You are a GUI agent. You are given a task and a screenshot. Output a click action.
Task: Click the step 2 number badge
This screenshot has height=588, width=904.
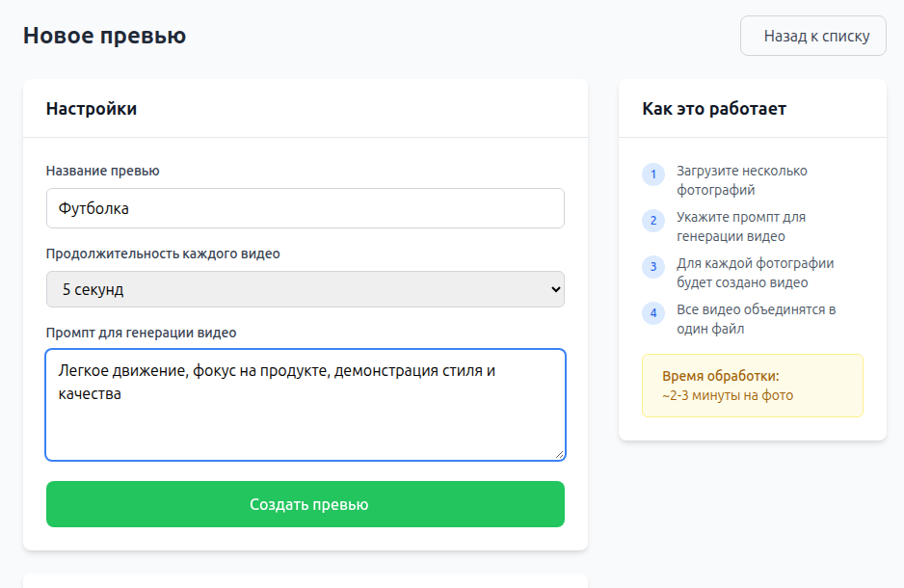653,221
